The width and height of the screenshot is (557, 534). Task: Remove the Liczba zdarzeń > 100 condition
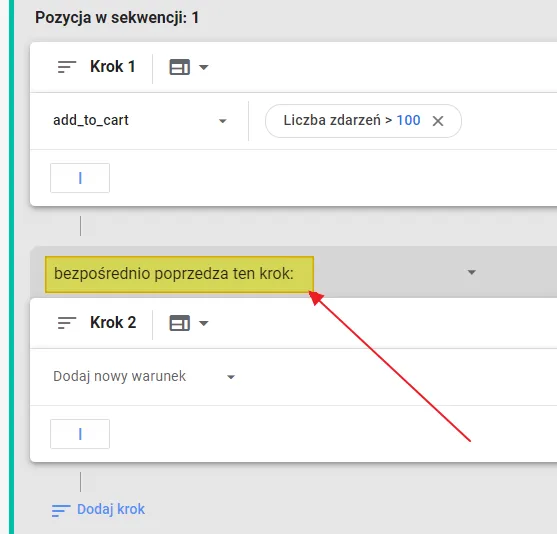click(438, 121)
